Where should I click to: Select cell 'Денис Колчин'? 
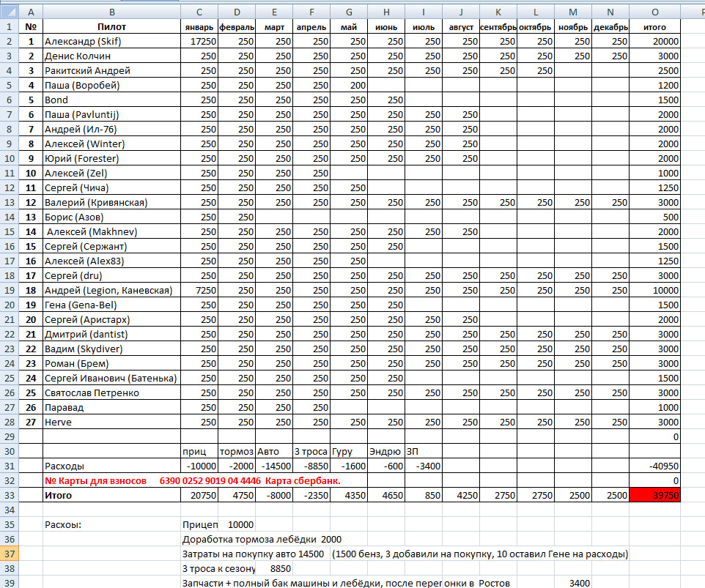[111, 56]
